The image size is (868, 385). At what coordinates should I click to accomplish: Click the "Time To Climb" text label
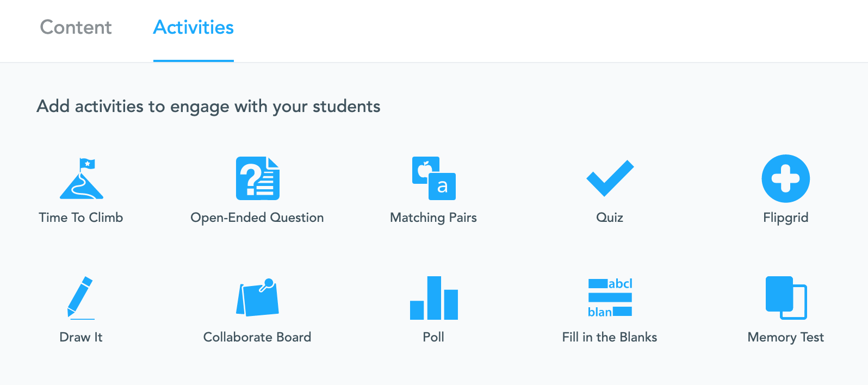[81, 218]
